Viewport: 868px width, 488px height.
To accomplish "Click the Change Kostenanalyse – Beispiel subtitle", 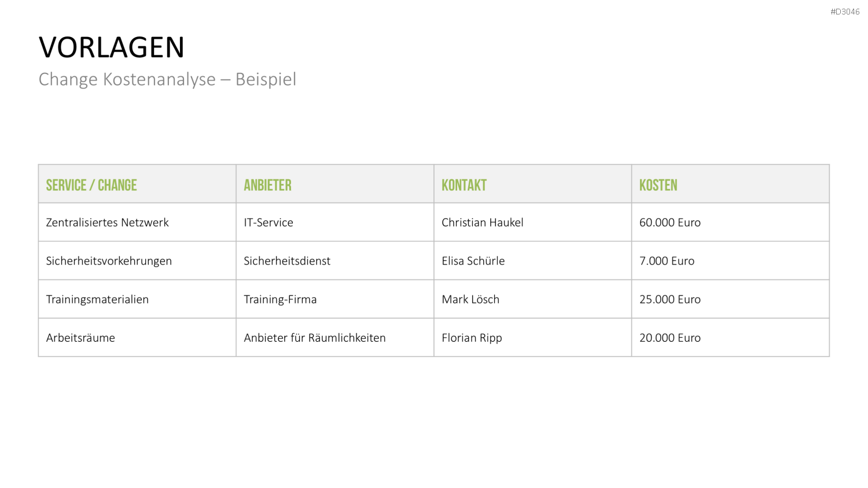I will (167, 79).
